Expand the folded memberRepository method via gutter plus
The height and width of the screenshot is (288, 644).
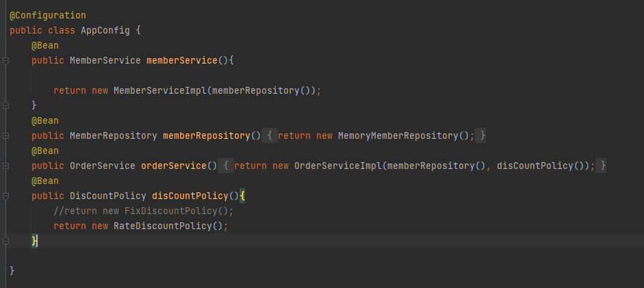[x=5, y=136]
